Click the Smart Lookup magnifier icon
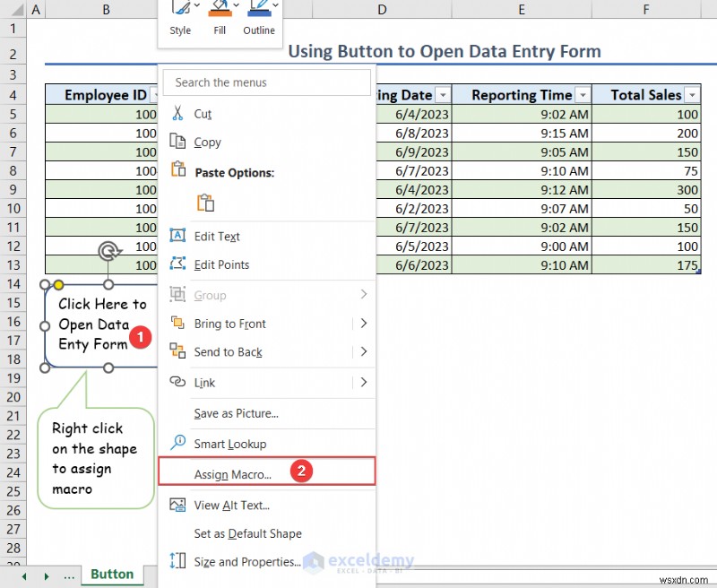 tap(177, 443)
